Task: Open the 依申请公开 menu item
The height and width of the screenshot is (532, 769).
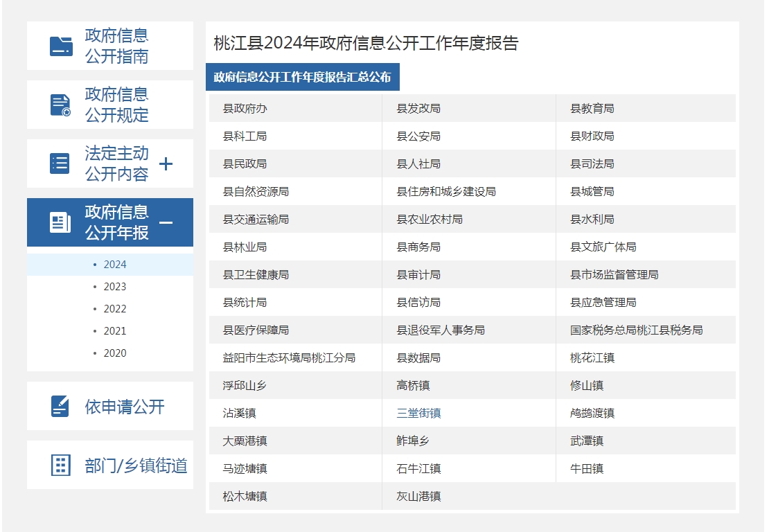Action: pyautogui.click(x=125, y=407)
